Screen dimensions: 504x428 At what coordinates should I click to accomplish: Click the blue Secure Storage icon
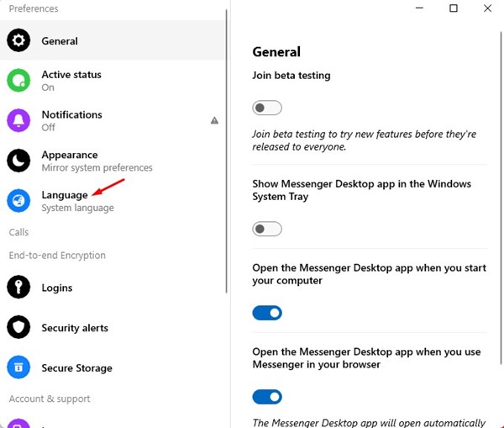point(18,367)
